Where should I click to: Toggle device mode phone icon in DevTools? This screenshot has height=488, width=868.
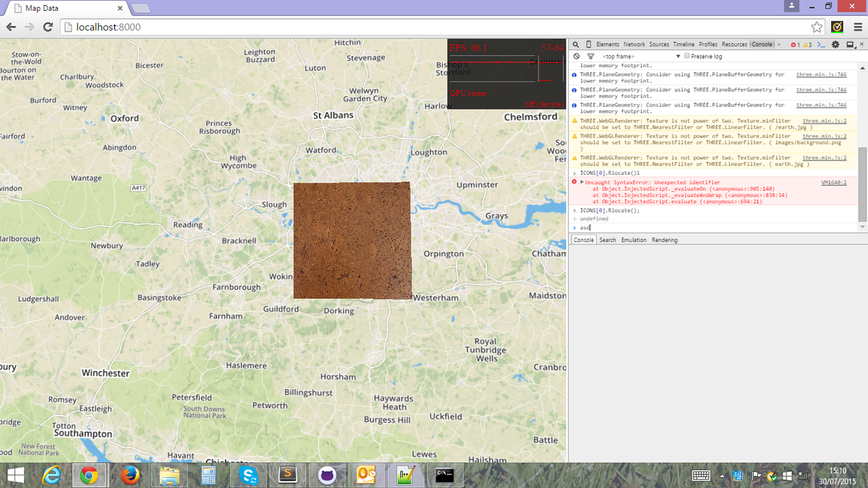point(588,45)
